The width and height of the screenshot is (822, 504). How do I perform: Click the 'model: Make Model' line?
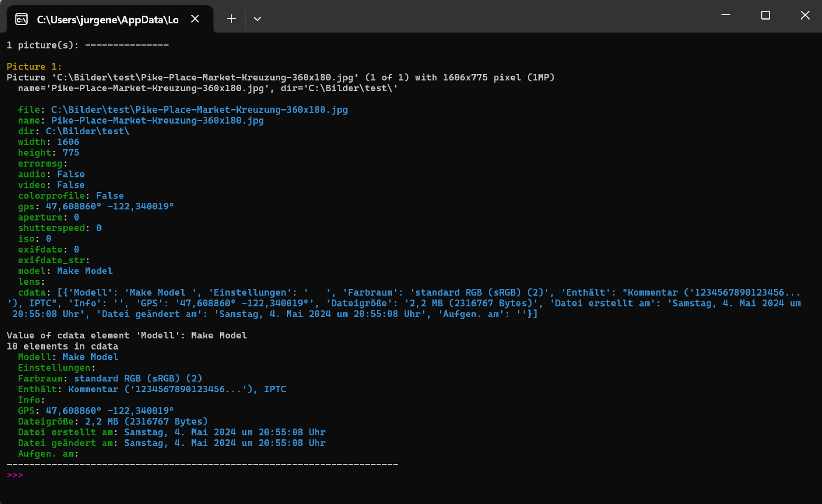coord(65,271)
